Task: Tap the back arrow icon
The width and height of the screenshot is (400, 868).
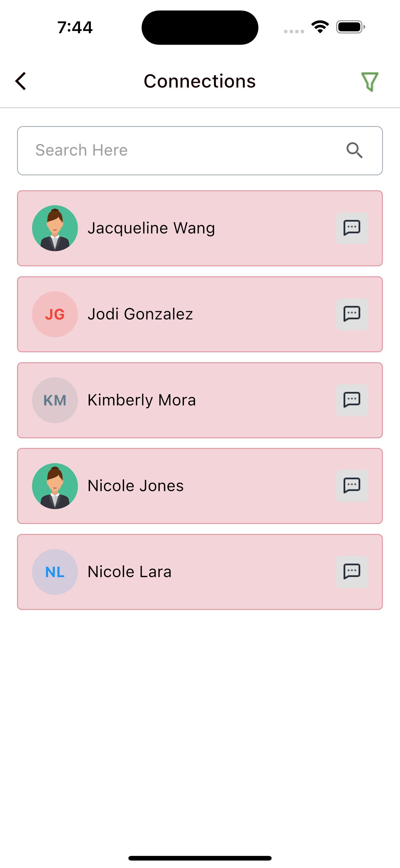Action: (x=21, y=81)
